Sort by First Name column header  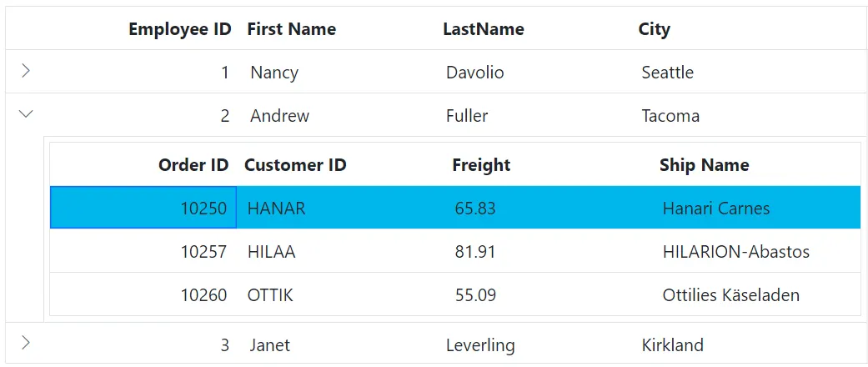(x=291, y=29)
